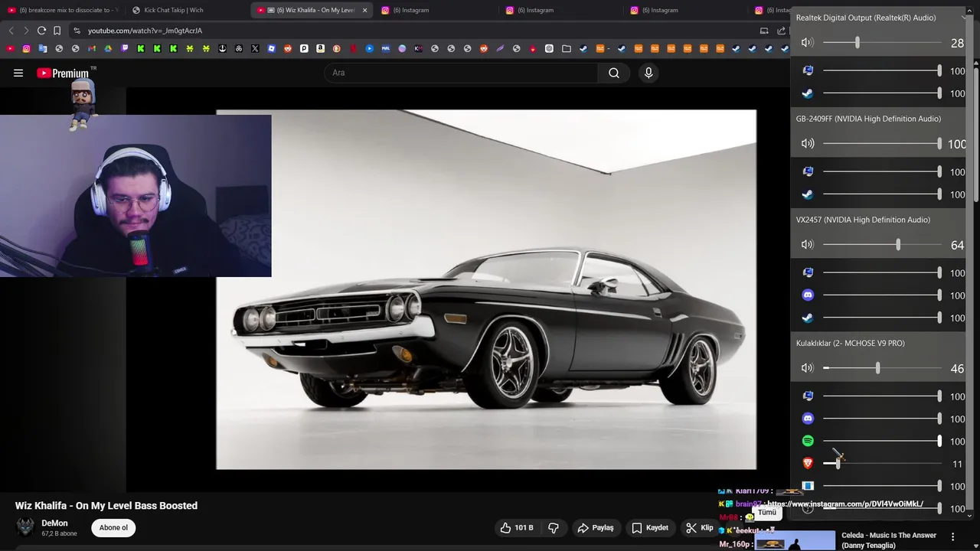This screenshot has width=980, height=551.
Task: Adjust Spotify volume slider
Action: (882, 442)
